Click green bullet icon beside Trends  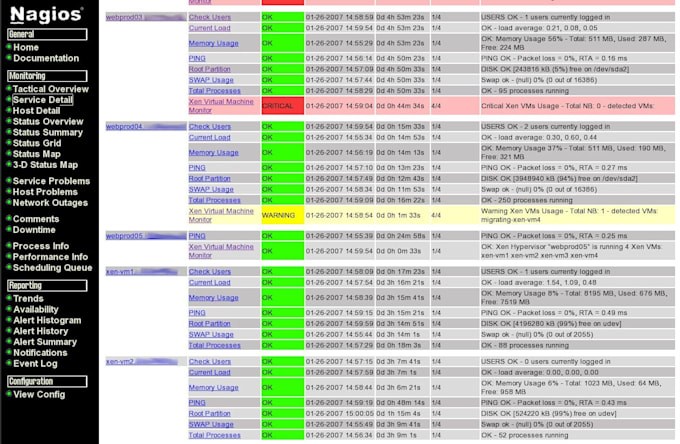click(9, 297)
